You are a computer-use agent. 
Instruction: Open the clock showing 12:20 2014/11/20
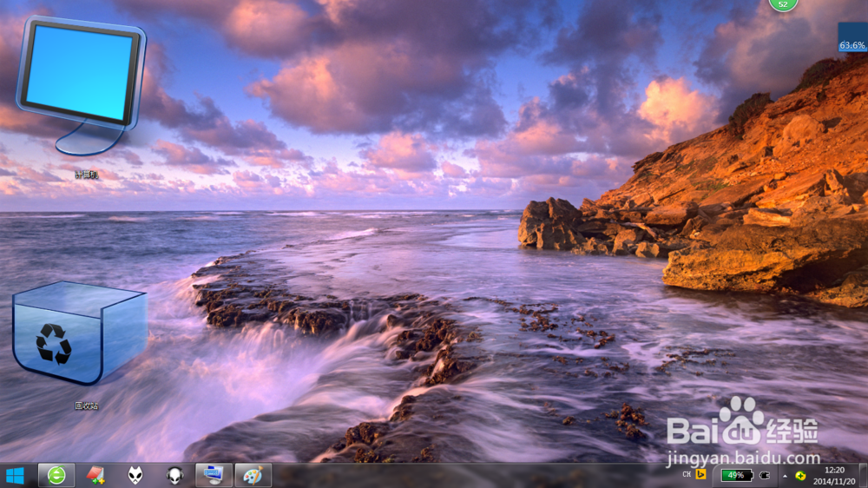click(x=834, y=476)
